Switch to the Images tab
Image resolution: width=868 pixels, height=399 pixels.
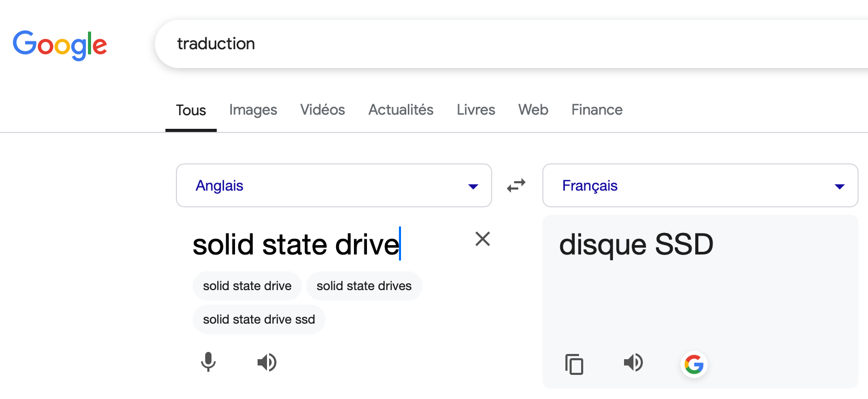[x=253, y=110]
